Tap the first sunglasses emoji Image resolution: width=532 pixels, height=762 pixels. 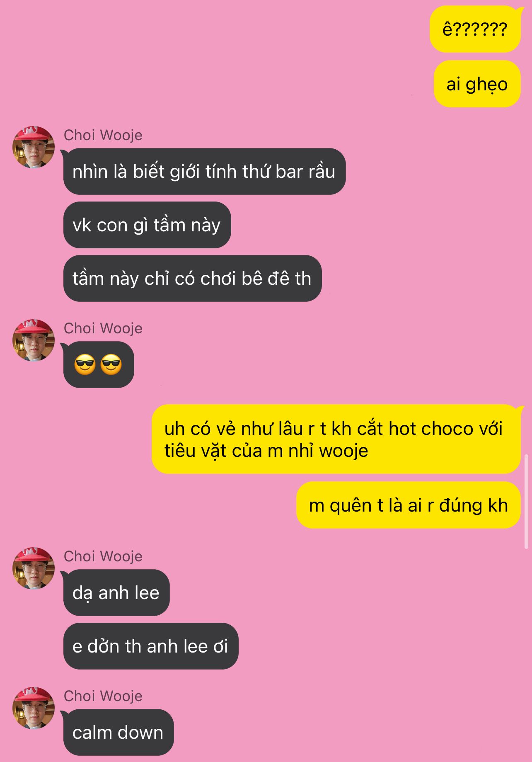coord(85,365)
